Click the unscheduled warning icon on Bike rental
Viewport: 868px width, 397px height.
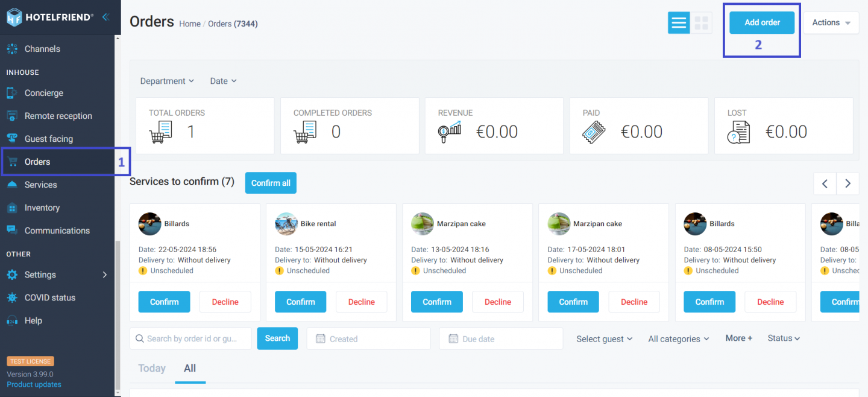click(x=279, y=271)
